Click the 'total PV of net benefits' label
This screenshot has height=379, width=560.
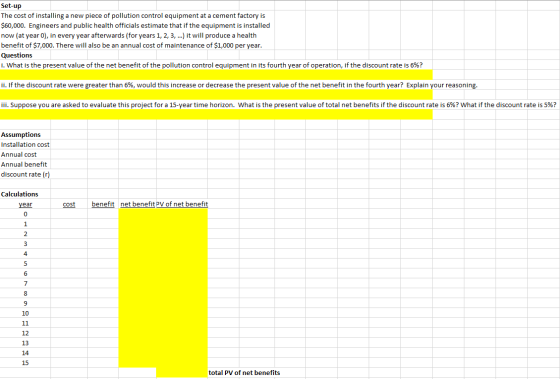(x=244, y=373)
